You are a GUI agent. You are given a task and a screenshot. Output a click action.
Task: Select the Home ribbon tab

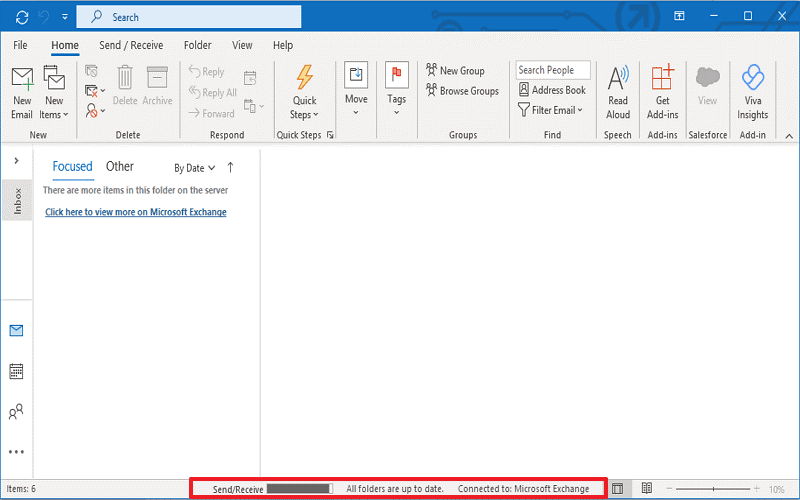click(x=65, y=45)
